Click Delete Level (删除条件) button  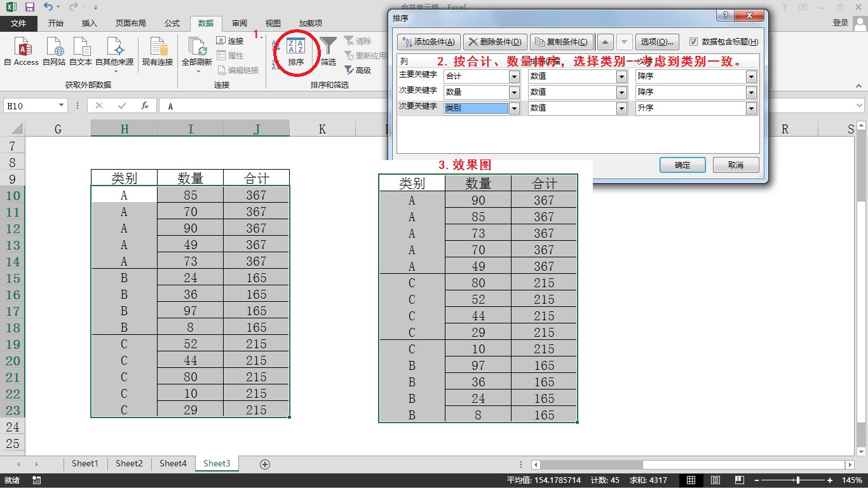click(x=494, y=42)
